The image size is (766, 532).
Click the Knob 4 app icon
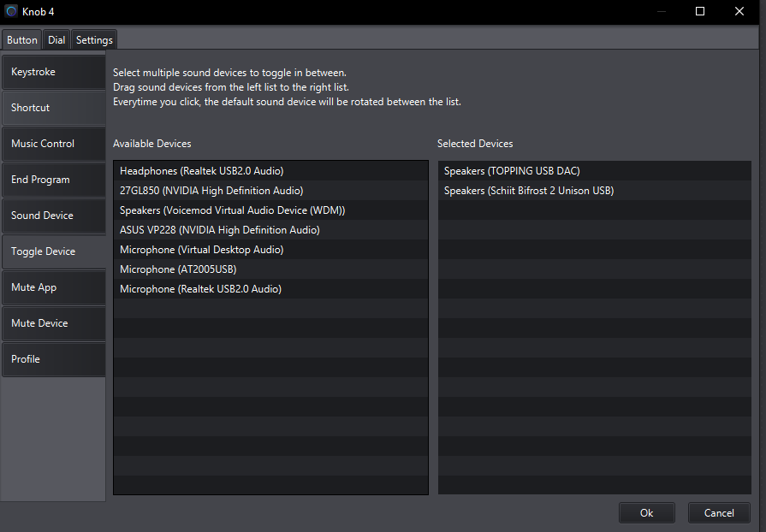(x=11, y=11)
